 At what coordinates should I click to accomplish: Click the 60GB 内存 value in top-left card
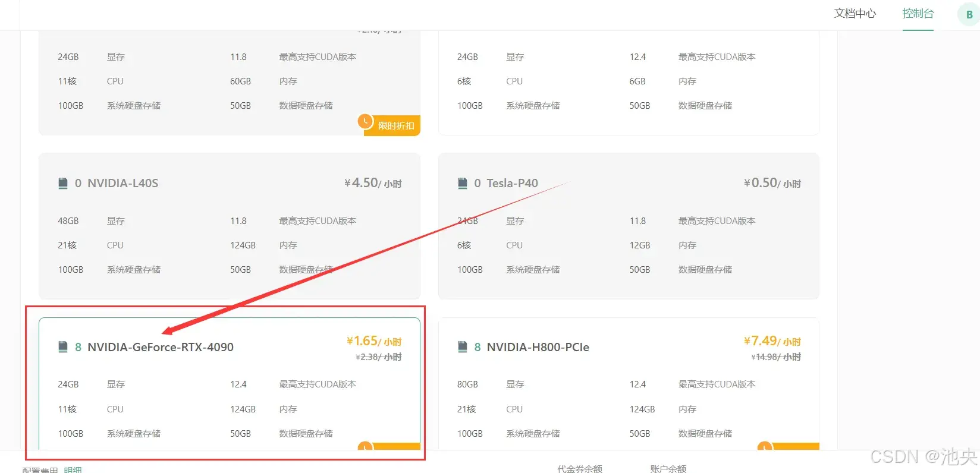pyautogui.click(x=240, y=81)
